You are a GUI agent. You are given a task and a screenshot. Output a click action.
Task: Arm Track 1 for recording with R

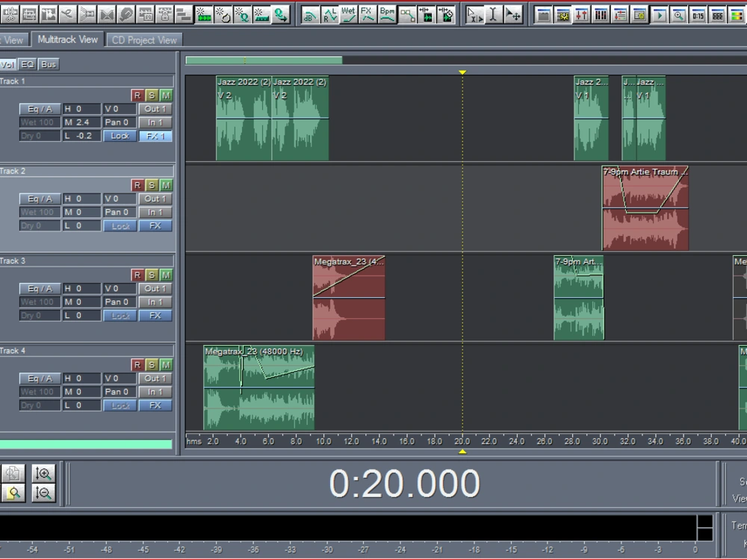tap(137, 96)
